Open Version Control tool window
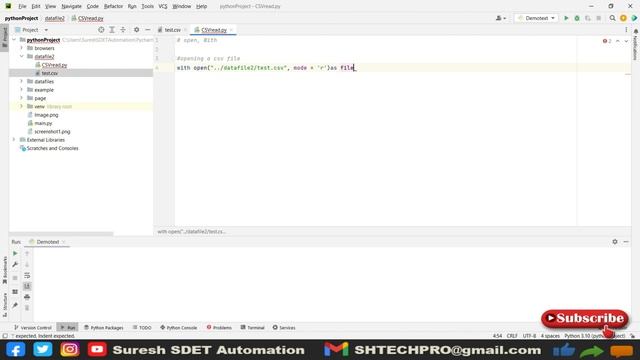 [33, 327]
